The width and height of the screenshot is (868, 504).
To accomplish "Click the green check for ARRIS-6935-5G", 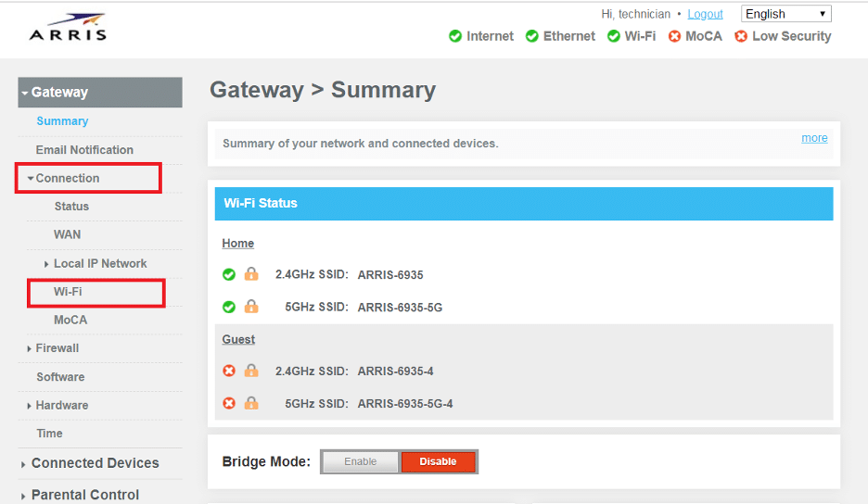I will [x=229, y=307].
